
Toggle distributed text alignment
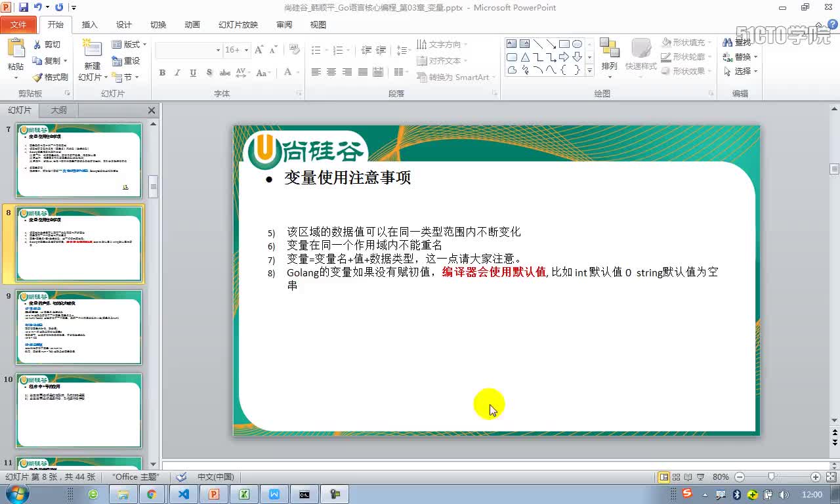[378, 72]
